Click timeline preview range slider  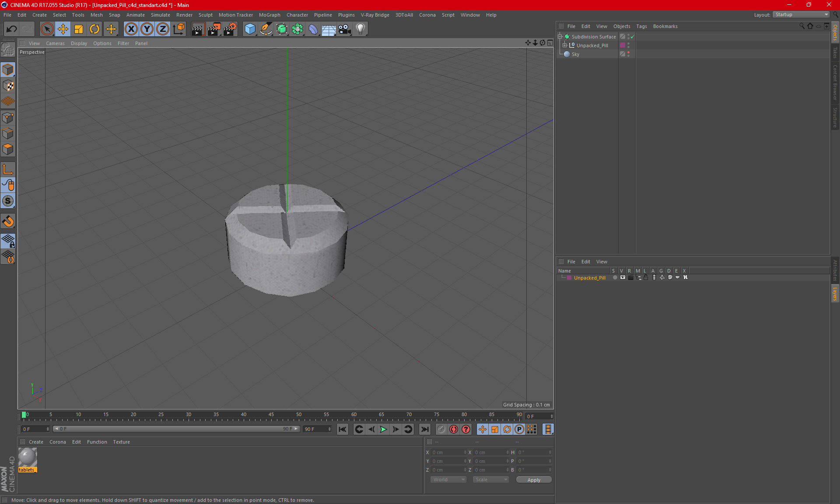tap(176, 429)
